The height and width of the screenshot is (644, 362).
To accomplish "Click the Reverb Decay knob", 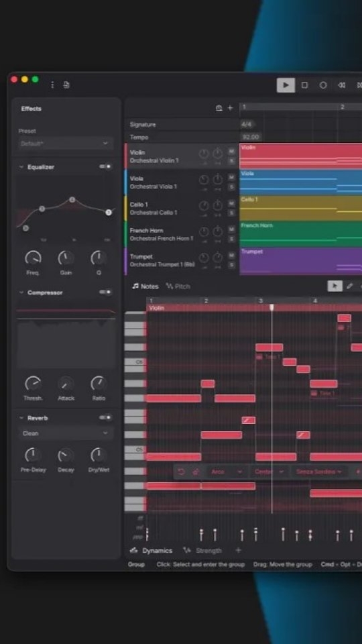I will 66,455.
